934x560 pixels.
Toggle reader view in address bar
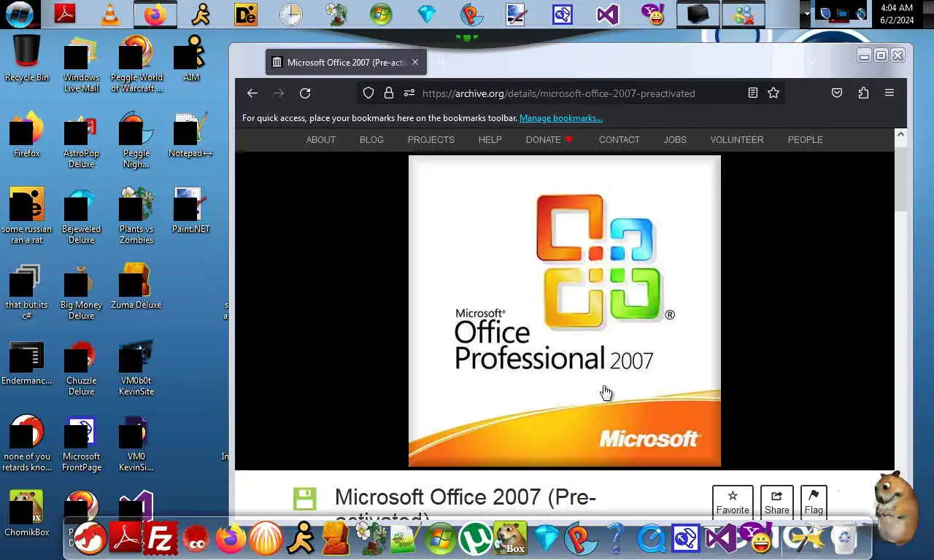753,93
